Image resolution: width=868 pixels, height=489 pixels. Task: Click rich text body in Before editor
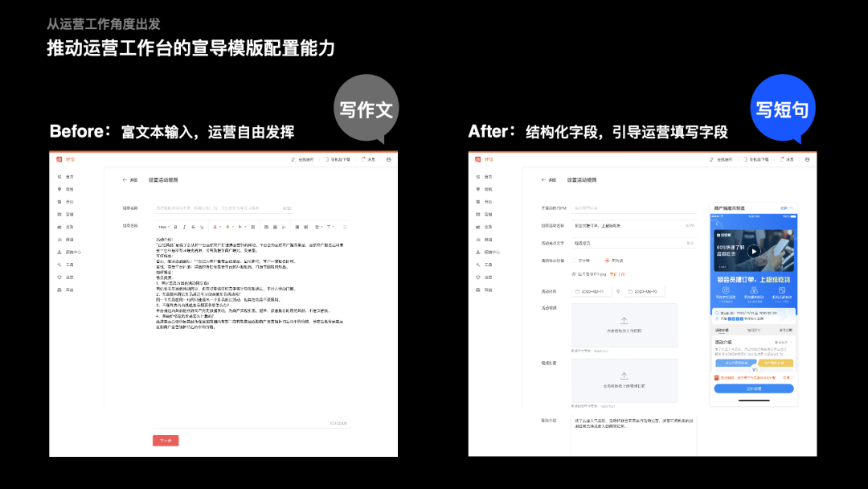pos(252,327)
